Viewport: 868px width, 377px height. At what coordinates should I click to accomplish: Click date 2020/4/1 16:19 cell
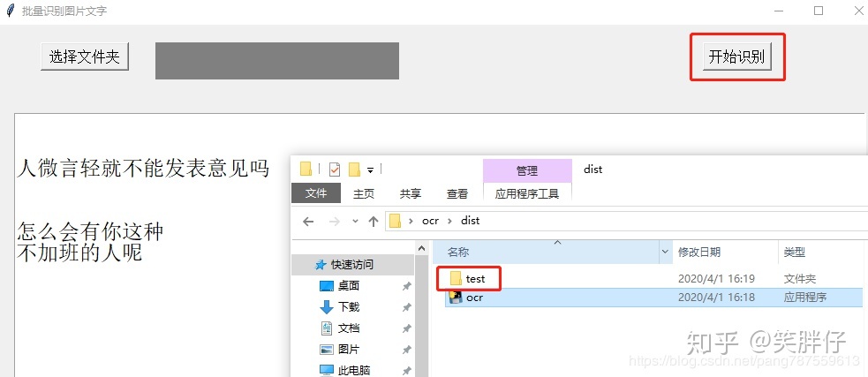pos(716,278)
